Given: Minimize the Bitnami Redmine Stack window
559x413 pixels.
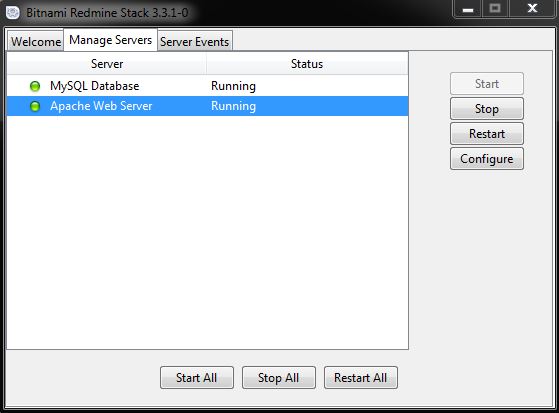Looking at the screenshot, I should click(x=468, y=9).
